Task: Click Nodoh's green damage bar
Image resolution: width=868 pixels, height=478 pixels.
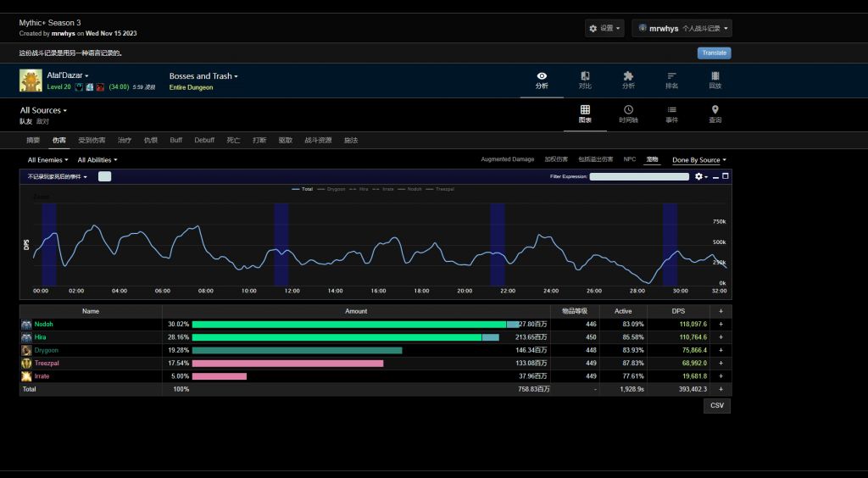Action: [x=348, y=324]
